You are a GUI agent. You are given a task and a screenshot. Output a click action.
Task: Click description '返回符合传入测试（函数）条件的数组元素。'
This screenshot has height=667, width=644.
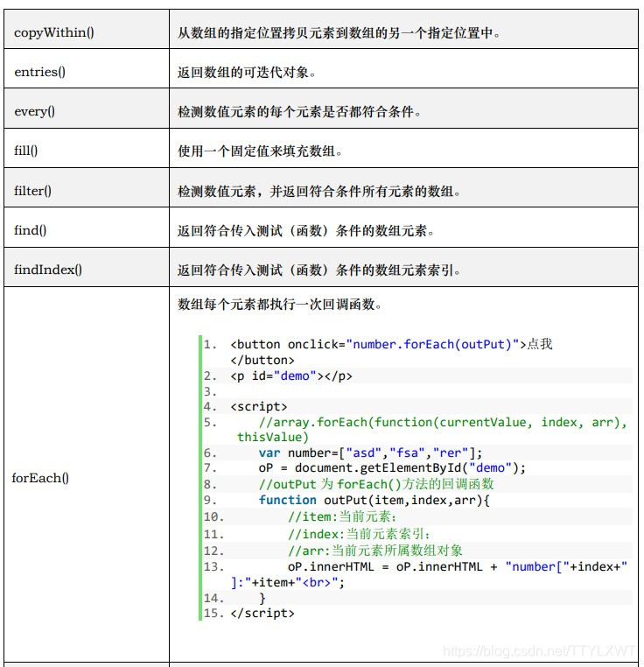(306, 230)
